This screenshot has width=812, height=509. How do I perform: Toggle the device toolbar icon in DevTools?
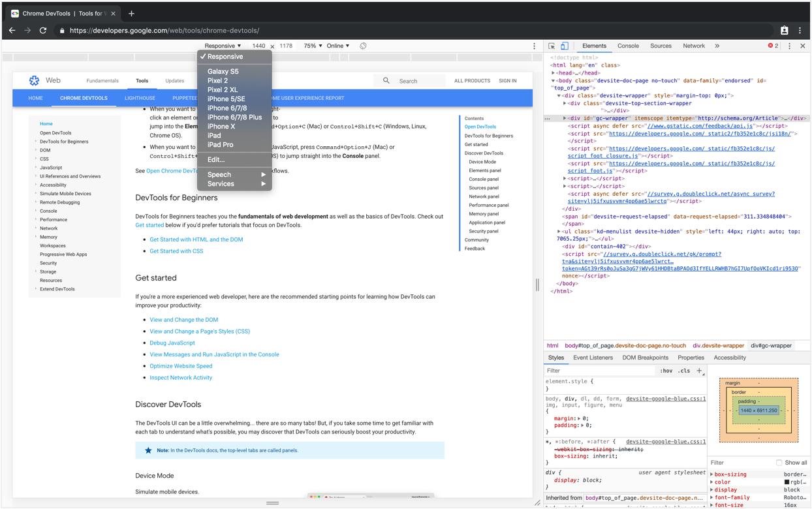pos(565,46)
